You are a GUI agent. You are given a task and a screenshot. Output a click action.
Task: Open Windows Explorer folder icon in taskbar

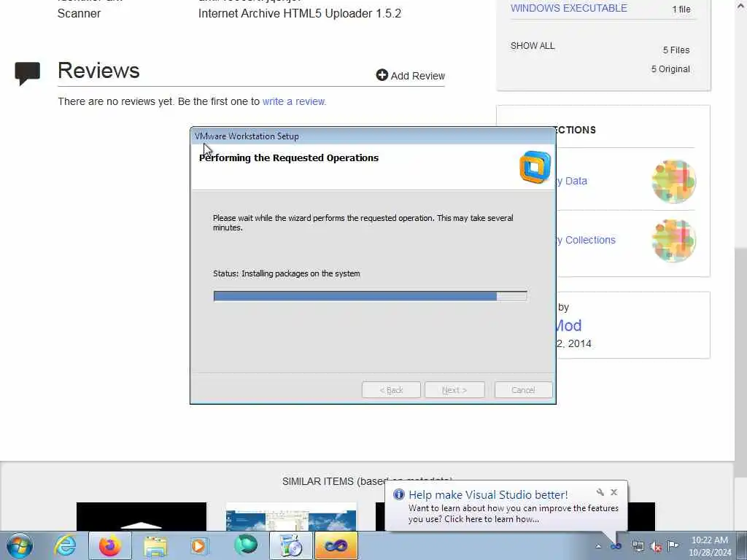click(155, 545)
